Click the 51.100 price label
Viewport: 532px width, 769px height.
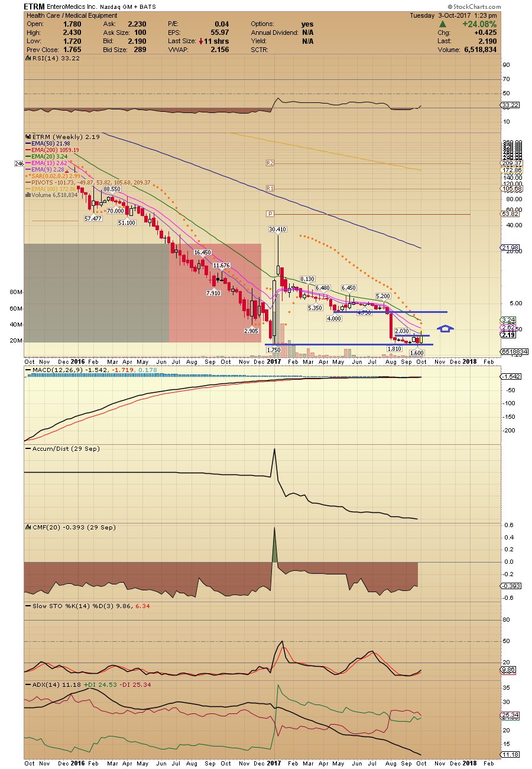click(x=127, y=222)
